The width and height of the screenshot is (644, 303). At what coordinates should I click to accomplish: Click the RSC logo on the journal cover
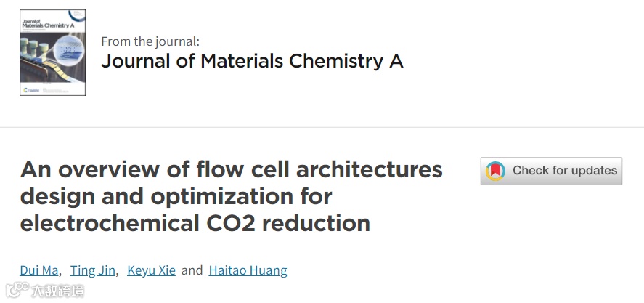(x=27, y=90)
